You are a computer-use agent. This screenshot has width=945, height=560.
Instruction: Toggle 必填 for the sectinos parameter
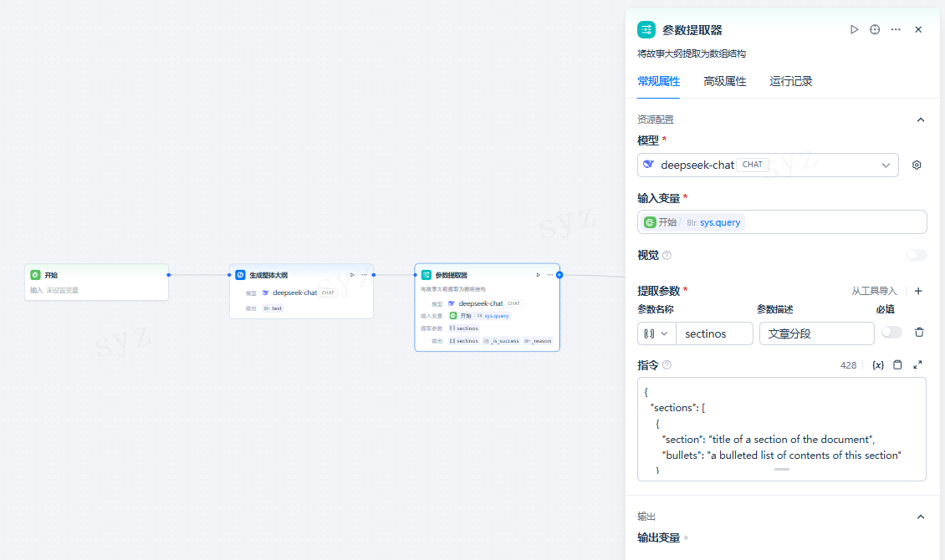[x=891, y=332]
